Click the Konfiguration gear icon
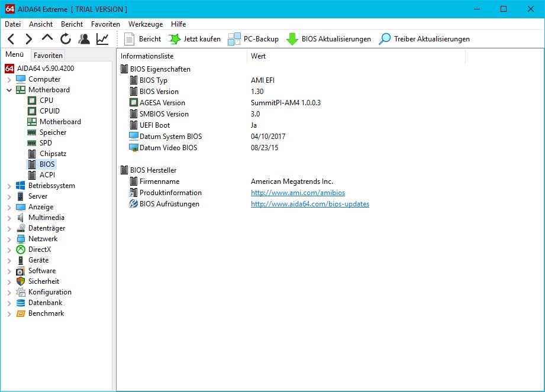This screenshot has width=545, height=392. pos(21,292)
